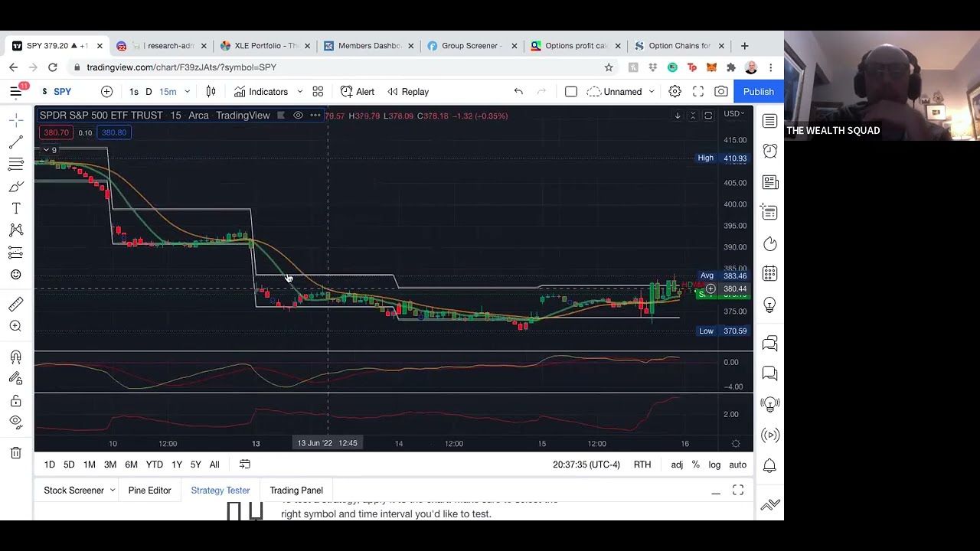Expand the time interval dropdown arrow
Image resolution: width=980 pixels, height=551 pixels.
point(187,92)
